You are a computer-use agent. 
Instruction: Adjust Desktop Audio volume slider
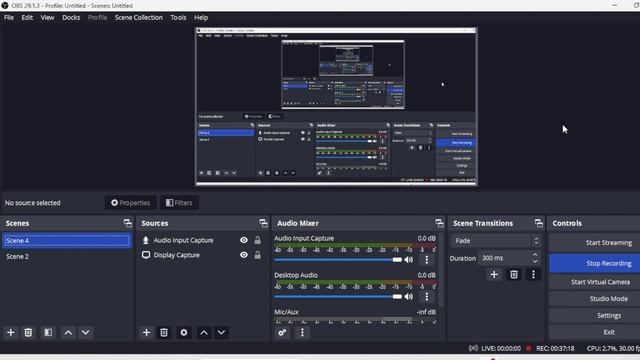click(x=338, y=296)
